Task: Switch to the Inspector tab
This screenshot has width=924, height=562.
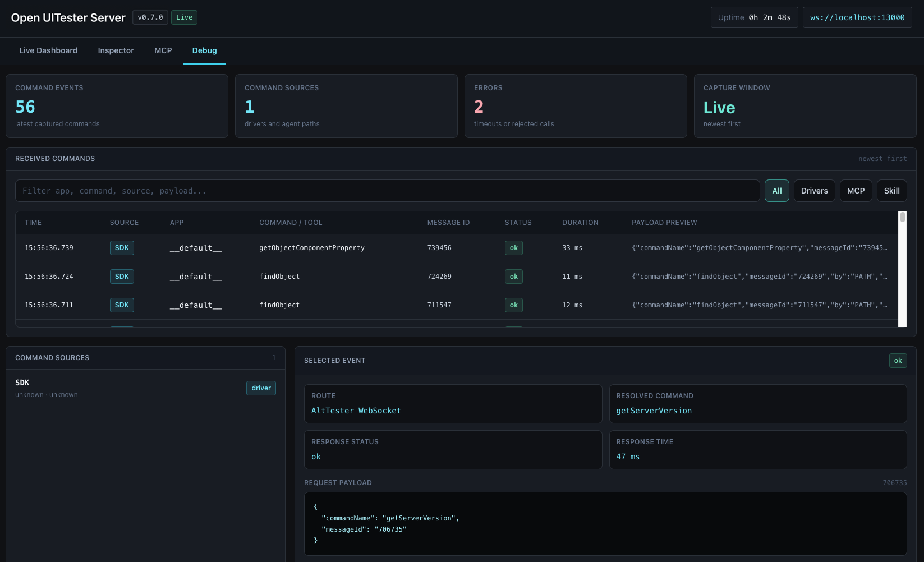Action: click(116, 50)
